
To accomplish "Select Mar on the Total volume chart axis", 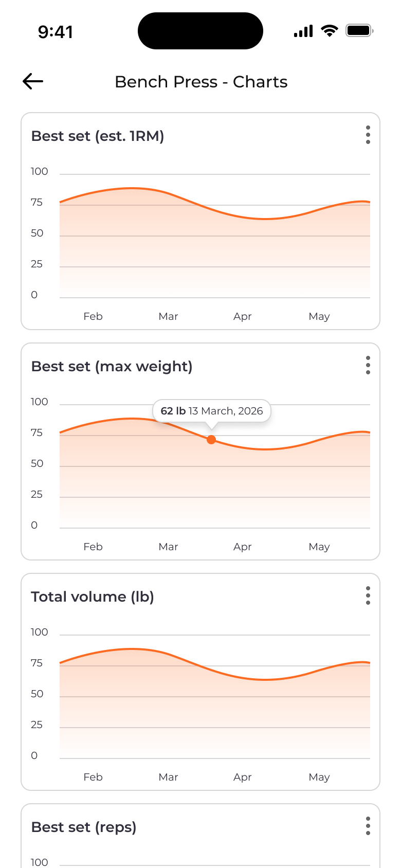I will click(168, 777).
